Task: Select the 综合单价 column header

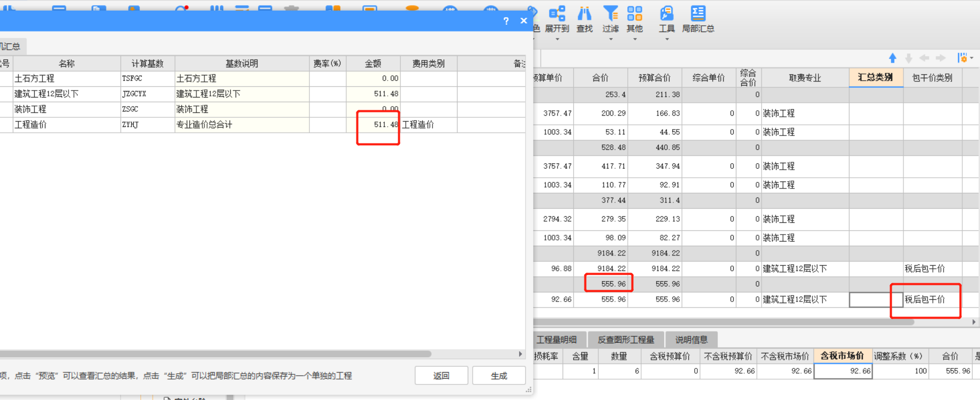Action: click(709, 78)
